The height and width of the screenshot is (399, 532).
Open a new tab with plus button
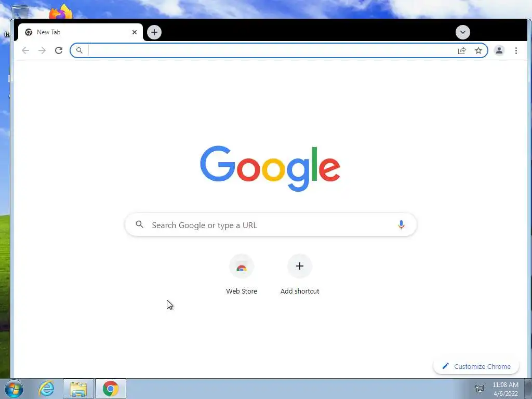(x=154, y=32)
